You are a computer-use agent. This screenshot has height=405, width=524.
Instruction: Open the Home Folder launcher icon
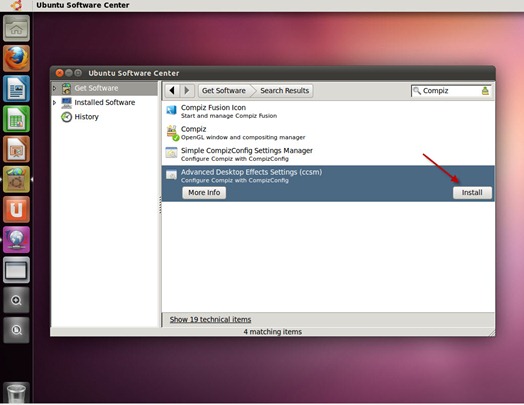16,28
